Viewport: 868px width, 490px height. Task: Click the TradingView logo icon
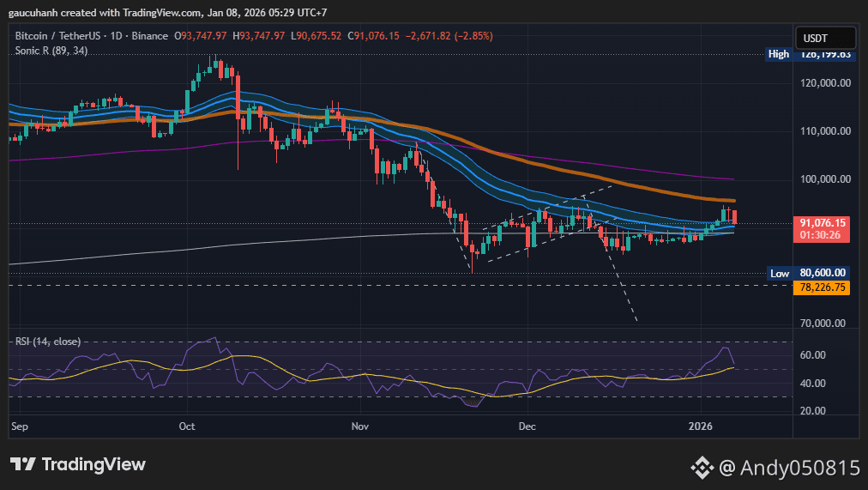click(23, 464)
